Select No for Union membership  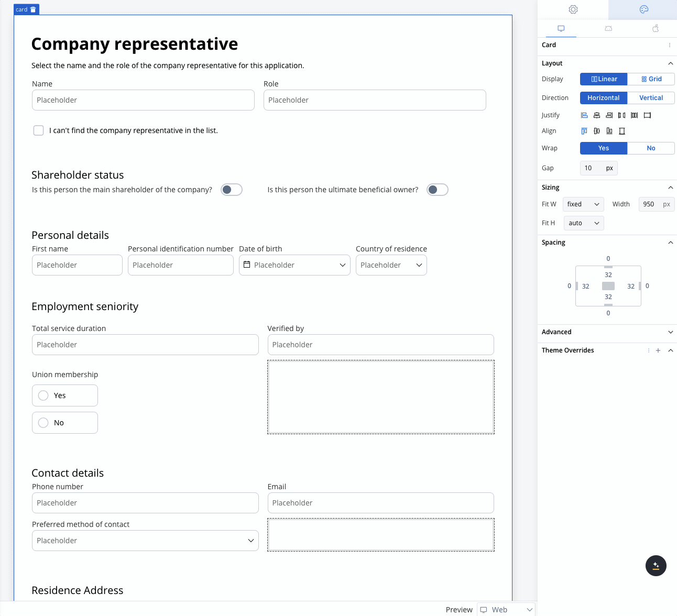[x=65, y=423]
